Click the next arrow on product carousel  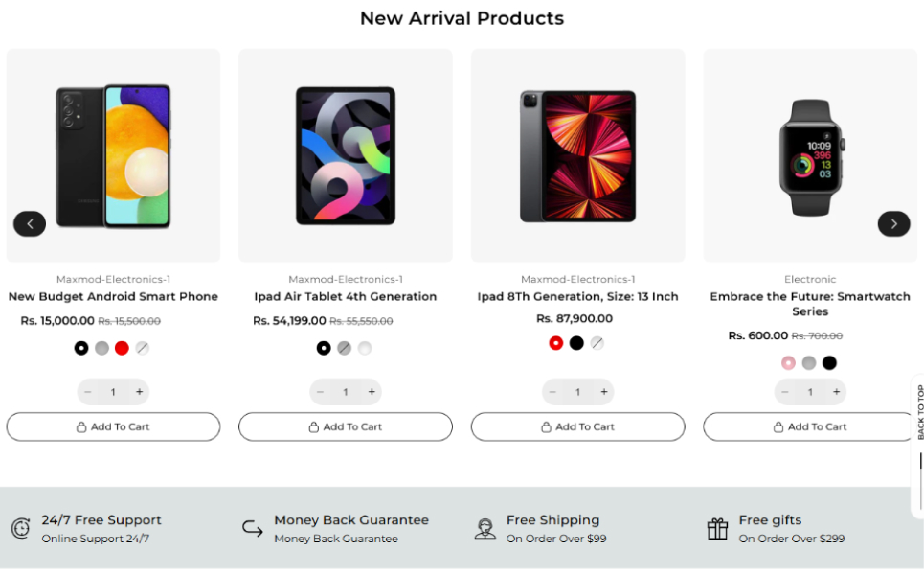(893, 224)
